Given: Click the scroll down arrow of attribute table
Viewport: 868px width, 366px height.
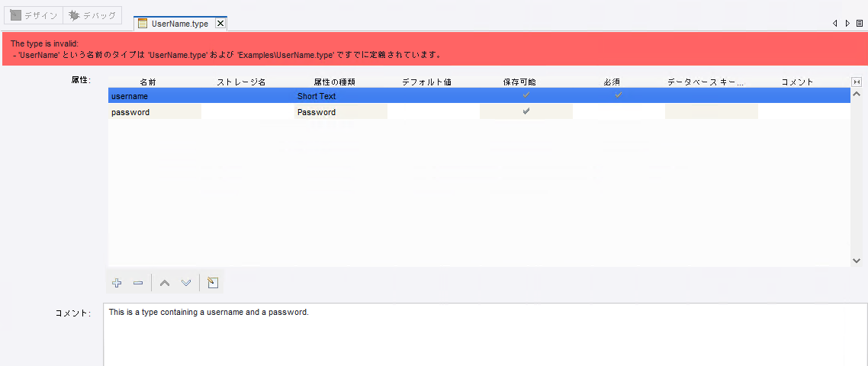Looking at the screenshot, I should click(856, 260).
